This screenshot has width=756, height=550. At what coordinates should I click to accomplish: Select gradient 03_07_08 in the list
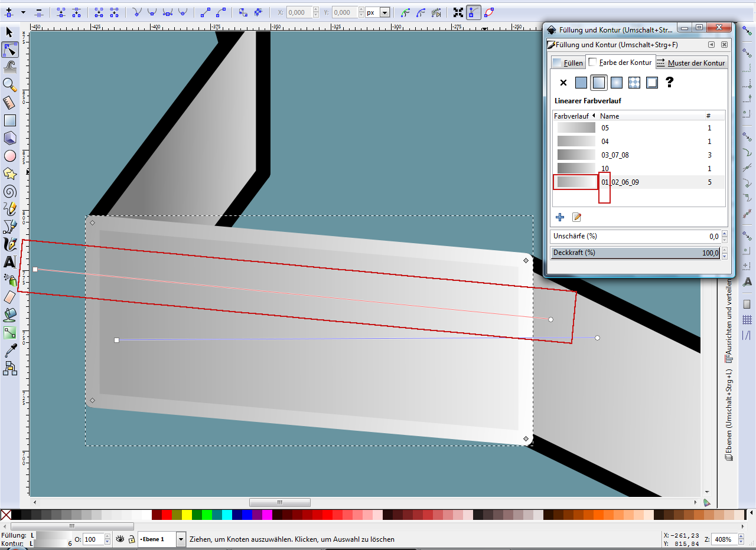(x=614, y=155)
